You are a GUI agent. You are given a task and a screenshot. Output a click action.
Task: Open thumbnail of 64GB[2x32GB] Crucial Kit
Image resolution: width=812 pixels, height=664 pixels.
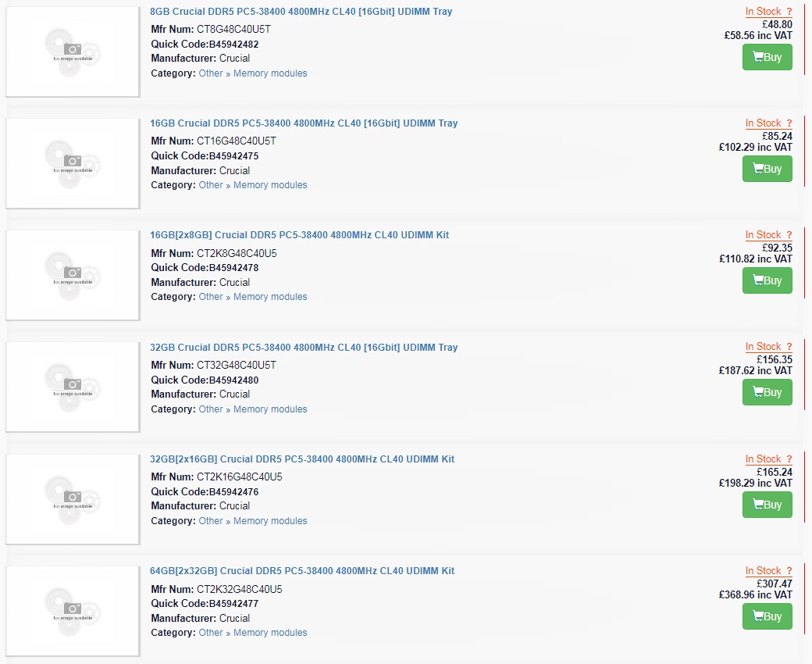coord(73,611)
